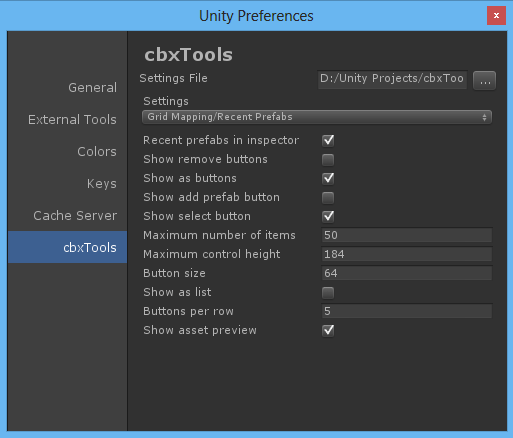This screenshot has height=438, width=513.
Task: Enable the Show as list checkbox
Action: 328,293
